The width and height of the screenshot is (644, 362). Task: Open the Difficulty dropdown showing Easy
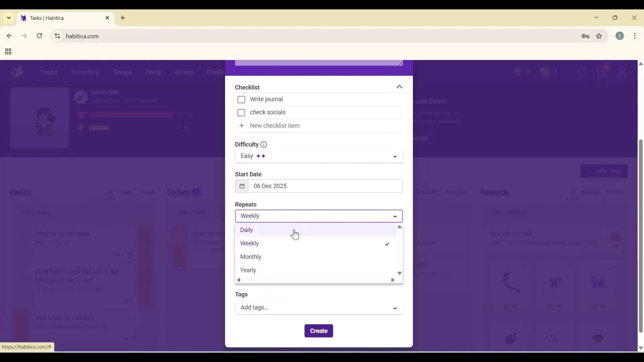pos(318,156)
